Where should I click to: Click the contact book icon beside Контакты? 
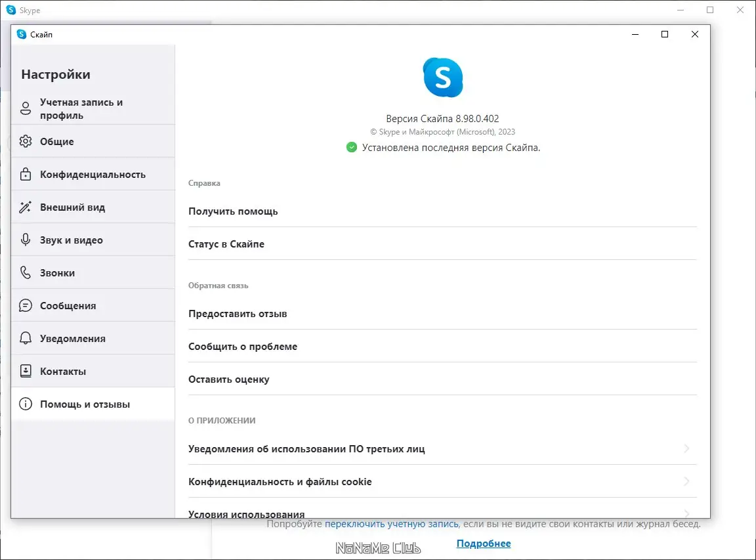pyautogui.click(x=26, y=371)
